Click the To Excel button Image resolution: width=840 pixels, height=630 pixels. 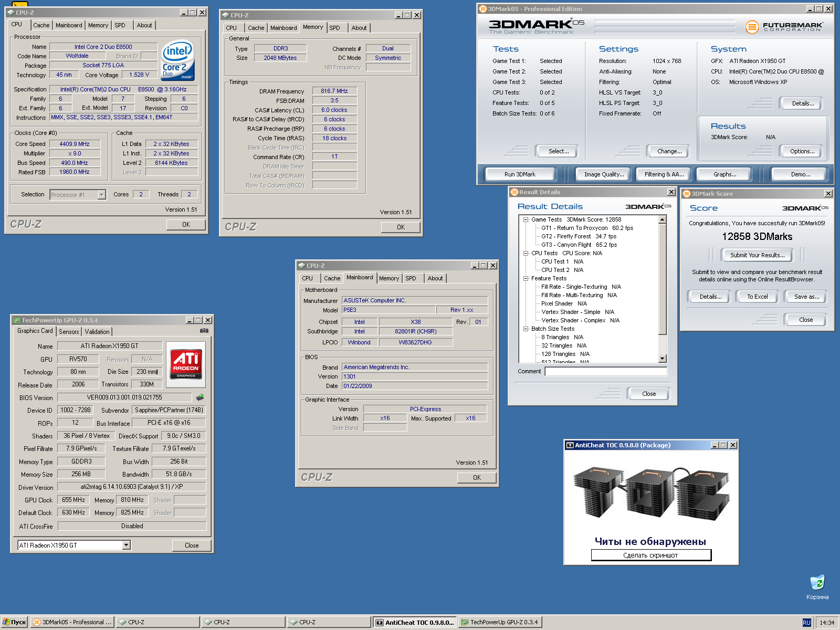pos(757,297)
